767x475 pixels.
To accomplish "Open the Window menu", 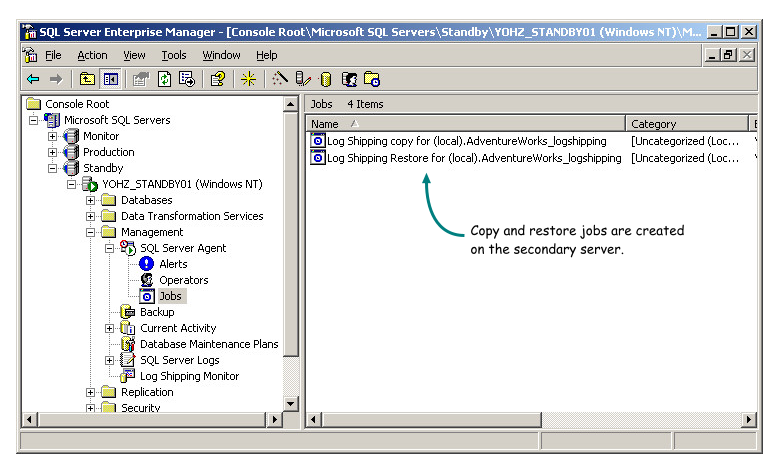I will pyautogui.click(x=222, y=55).
